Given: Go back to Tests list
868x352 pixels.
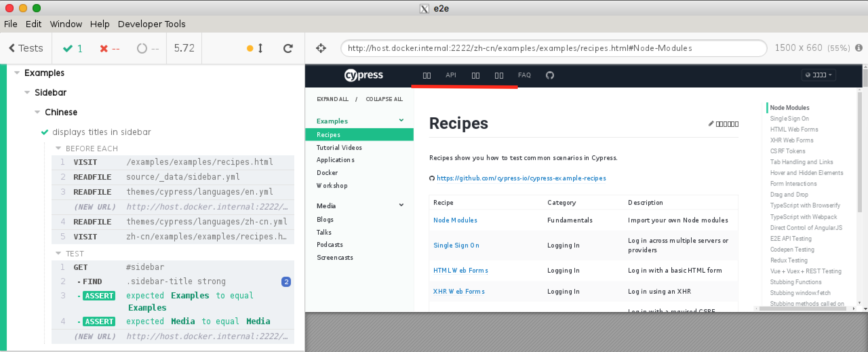Looking at the screenshot, I should [x=26, y=48].
